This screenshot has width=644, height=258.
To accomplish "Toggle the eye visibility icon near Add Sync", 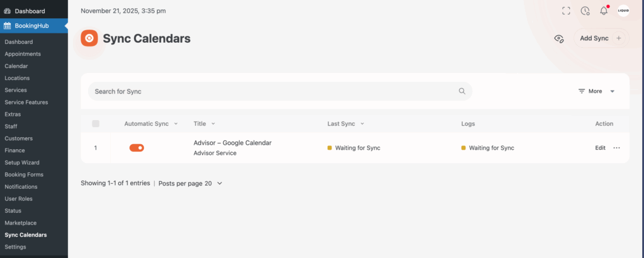I will [x=558, y=39].
